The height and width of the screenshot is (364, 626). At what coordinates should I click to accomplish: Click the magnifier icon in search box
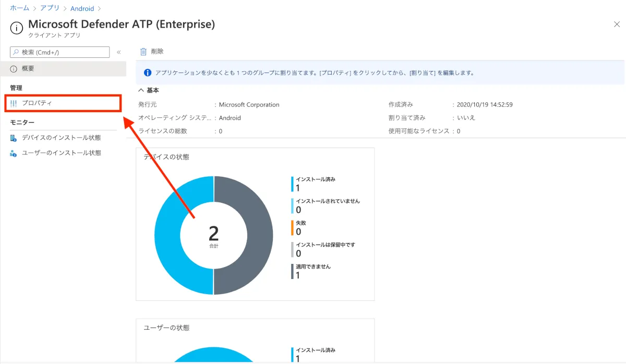pyautogui.click(x=16, y=52)
